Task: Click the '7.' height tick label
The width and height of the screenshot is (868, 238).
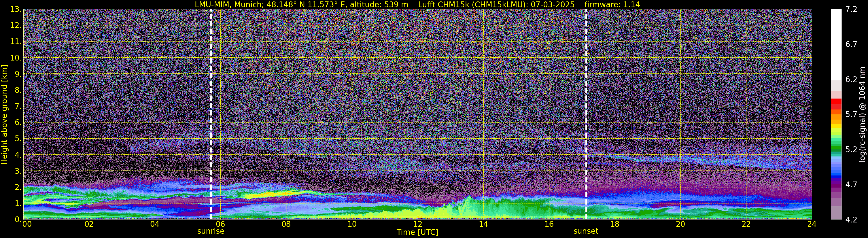Action: [18, 106]
